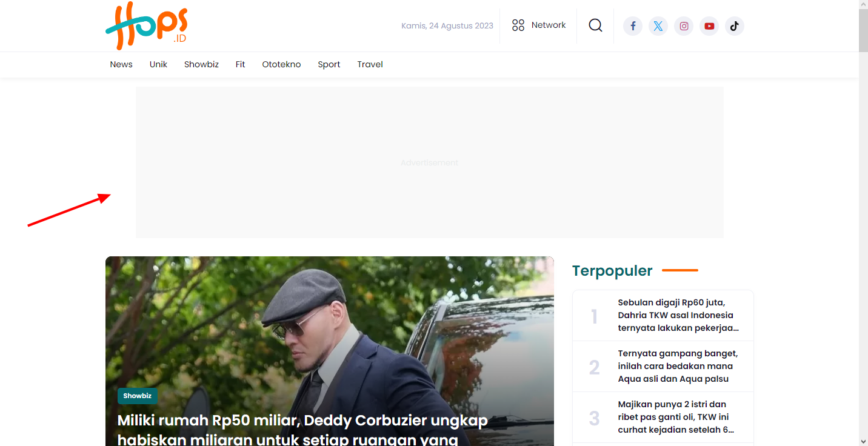
Task: Click the Deddy Corbuzier article thumbnail
Action: 329,327
